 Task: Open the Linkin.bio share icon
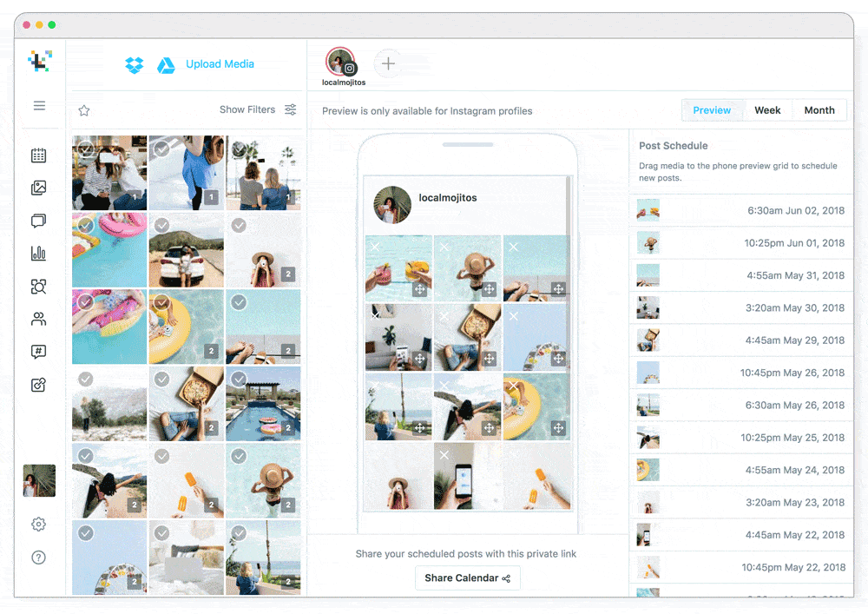(39, 385)
